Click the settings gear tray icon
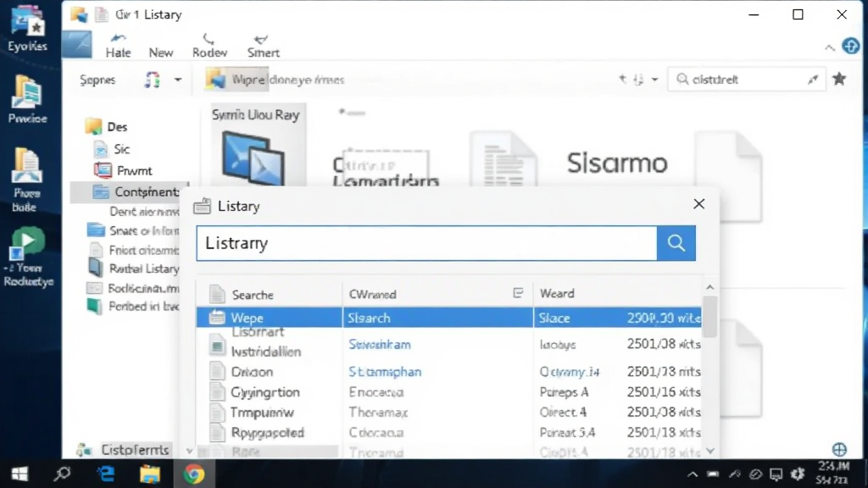868x488 pixels. 798,474
